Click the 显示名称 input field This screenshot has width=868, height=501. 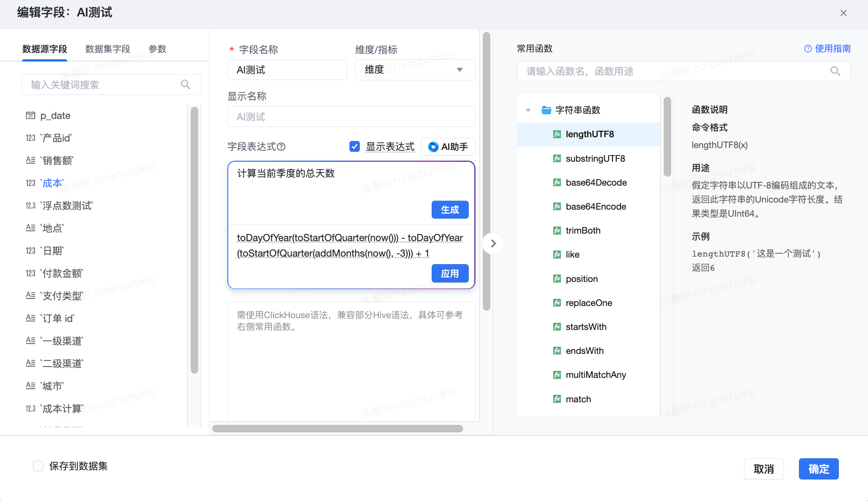(351, 117)
